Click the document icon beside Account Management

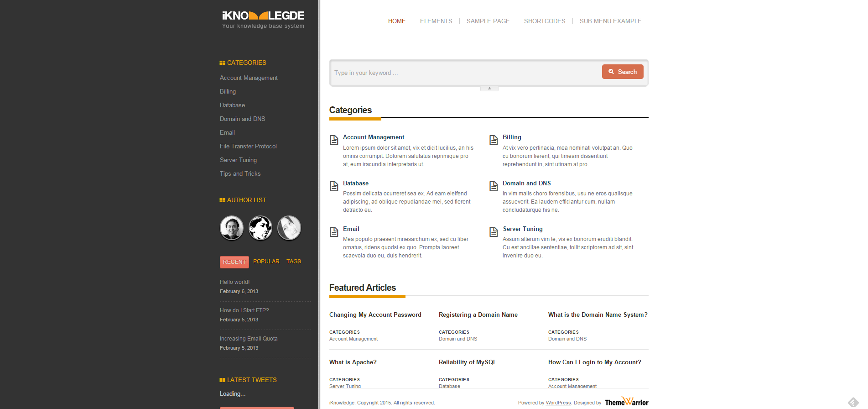pyautogui.click(x=334, y=140)
